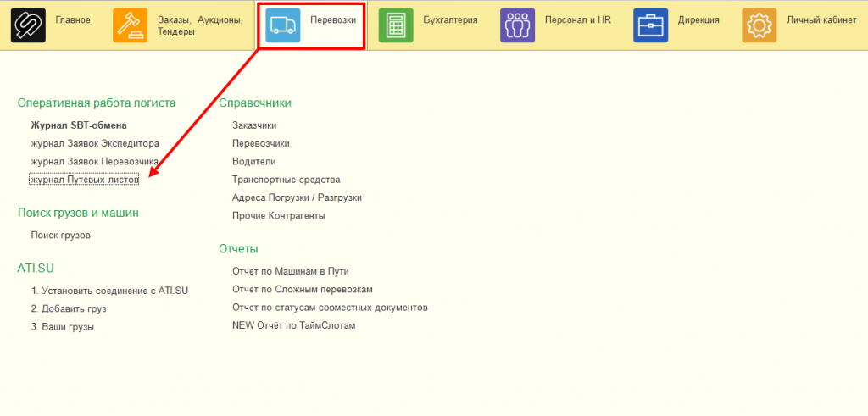
Task: Click the Поиск грузов и машин heading
Action: click(x=78, y=213)
